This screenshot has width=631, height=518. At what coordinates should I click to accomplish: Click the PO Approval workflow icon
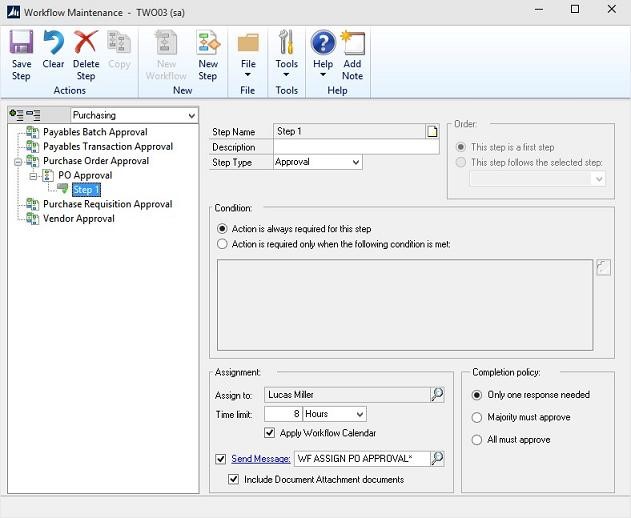[x=47, y=175]
